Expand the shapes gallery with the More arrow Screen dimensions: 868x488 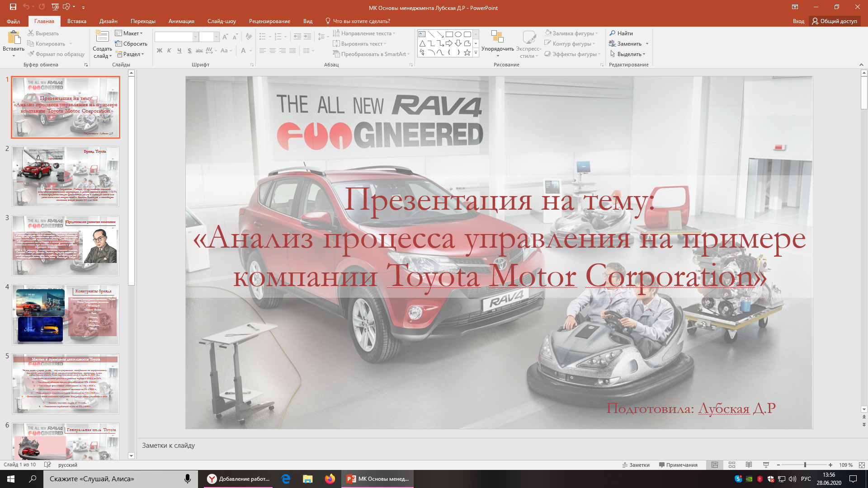pyautogui.click(x=476, y=53)
